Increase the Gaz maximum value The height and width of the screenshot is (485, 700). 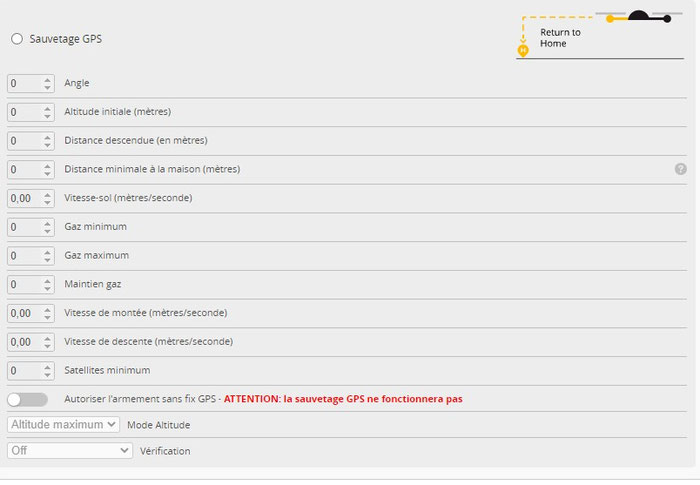click(x=47, y=252)
